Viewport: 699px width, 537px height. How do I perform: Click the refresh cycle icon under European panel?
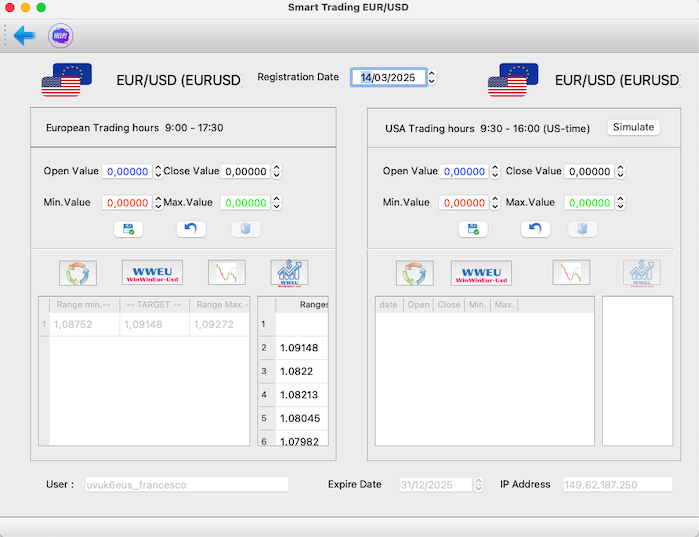coord(78,272)
